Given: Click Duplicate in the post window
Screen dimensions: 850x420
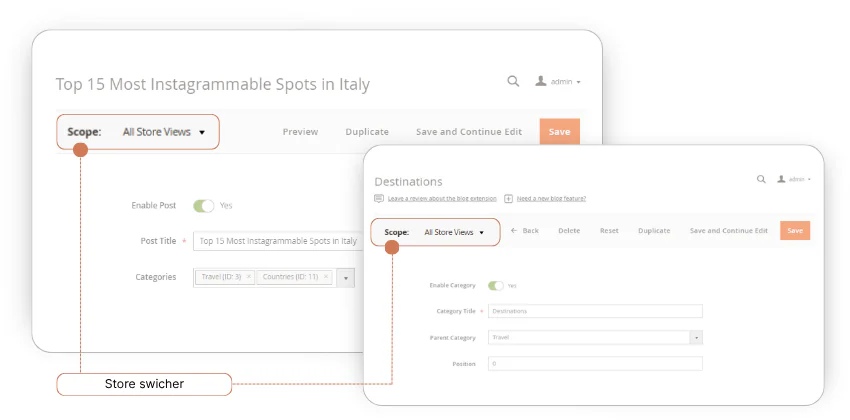Looking at the screenshot, I should (x=367, y=132).
